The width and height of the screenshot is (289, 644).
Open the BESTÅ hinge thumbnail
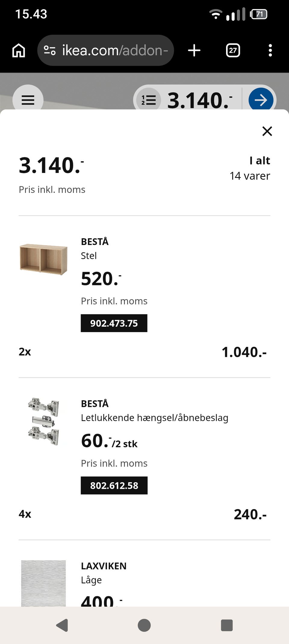click(x=43, y=421)
